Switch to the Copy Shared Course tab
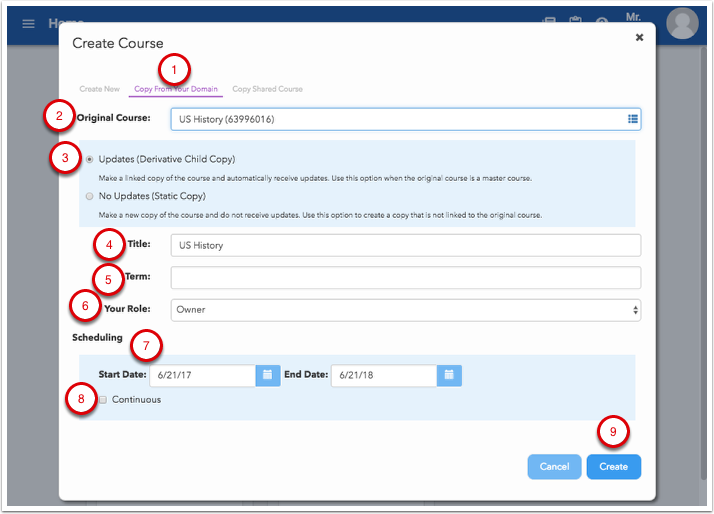The width and height of the screenshot is (714, 514). click(x=267, y=89)
